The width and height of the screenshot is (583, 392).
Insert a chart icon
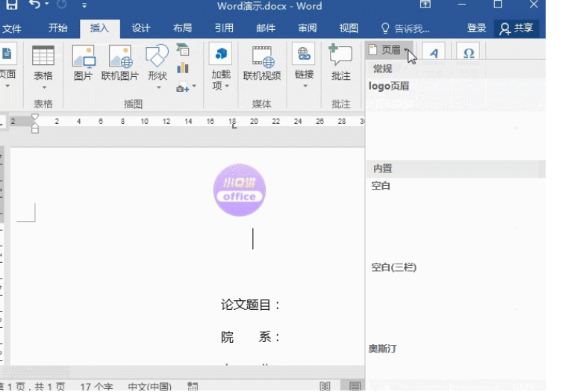[183, 68]
